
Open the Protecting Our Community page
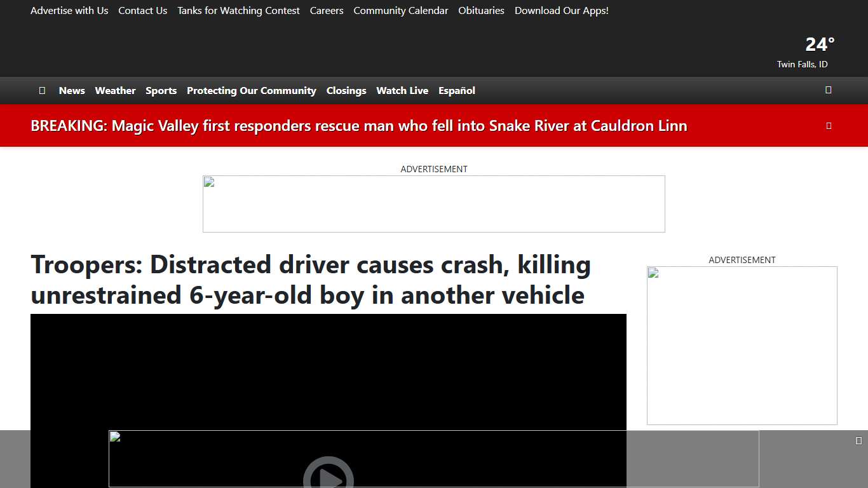click(251, 90)
